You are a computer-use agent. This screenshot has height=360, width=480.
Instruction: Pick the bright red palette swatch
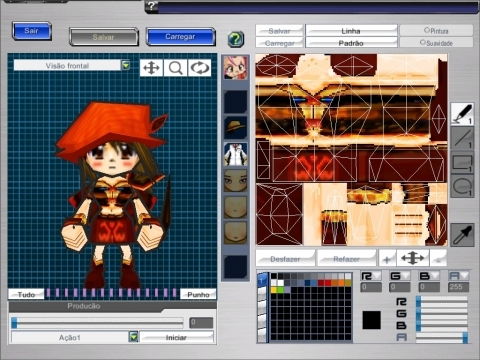pyautogui.click(x=328, y=283)
